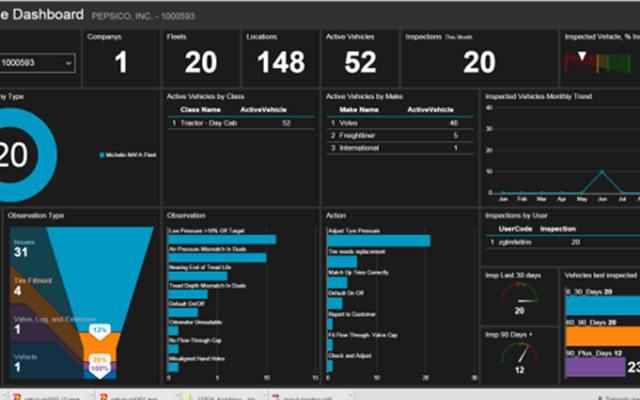This screenshot has height=400, width=640.
Task: Click the 13% funnel label
Action: (x=100, y=330)
